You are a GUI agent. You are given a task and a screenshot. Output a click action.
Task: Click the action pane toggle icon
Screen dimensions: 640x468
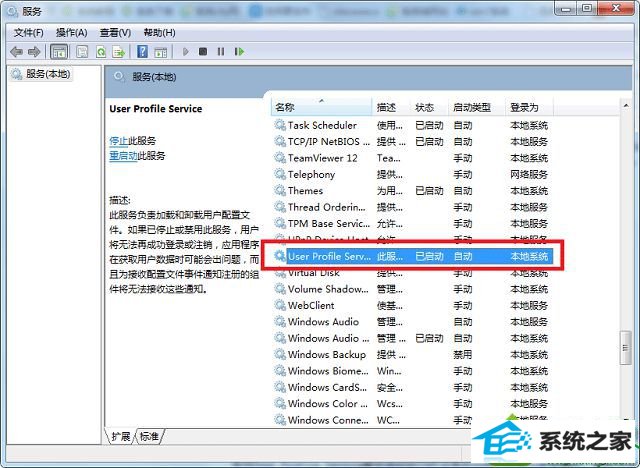[x=161, y=52]
